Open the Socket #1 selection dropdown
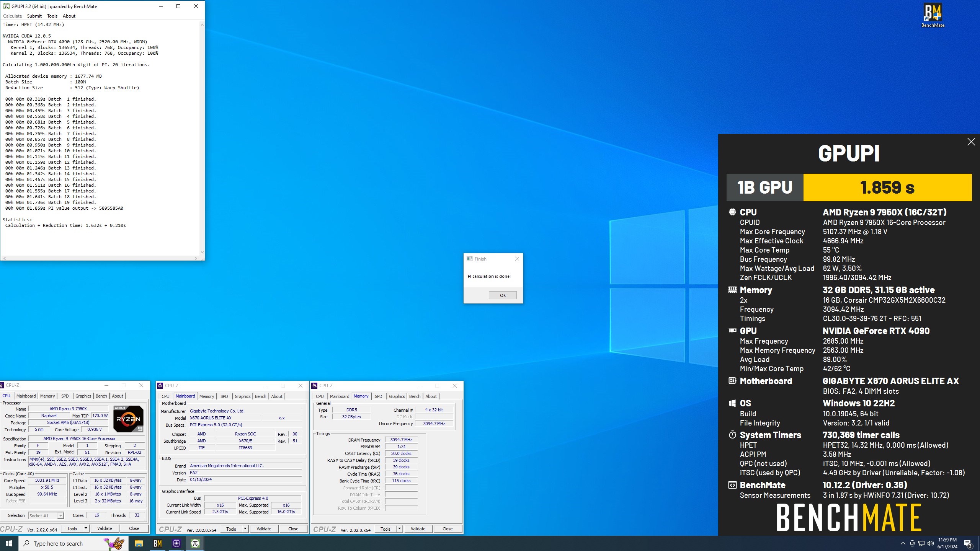980x551 pixels. point(60,516)
